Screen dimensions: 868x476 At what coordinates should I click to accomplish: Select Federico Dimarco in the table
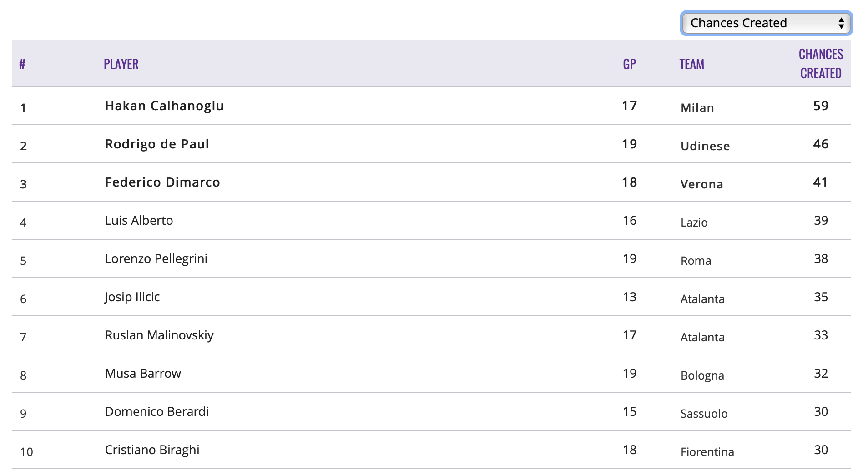[x=162, y=182]
